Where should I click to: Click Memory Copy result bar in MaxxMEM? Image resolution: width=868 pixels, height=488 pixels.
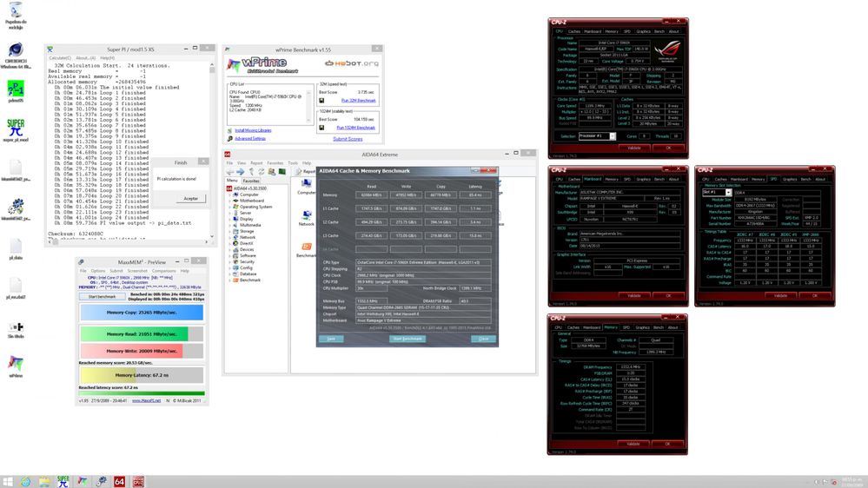point(142,313)
